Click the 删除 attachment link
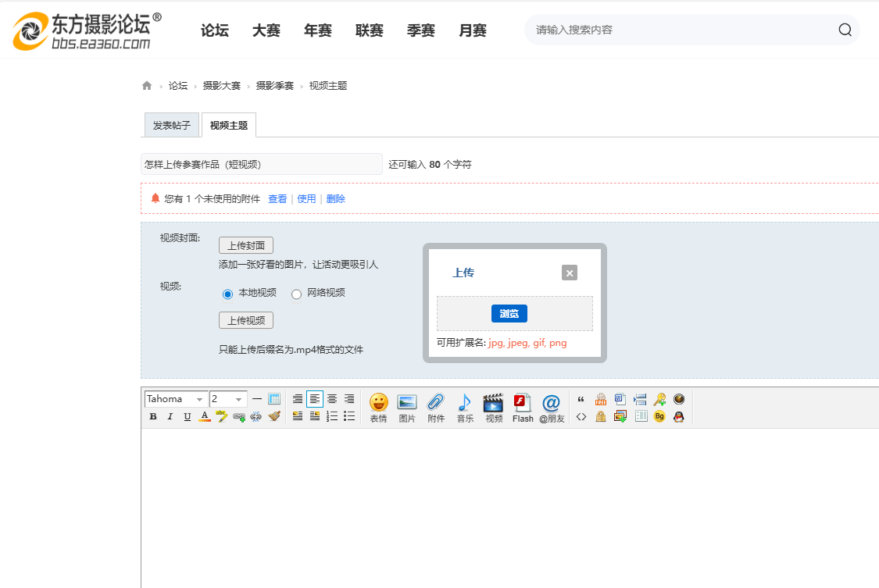 (x=336, y=199)
